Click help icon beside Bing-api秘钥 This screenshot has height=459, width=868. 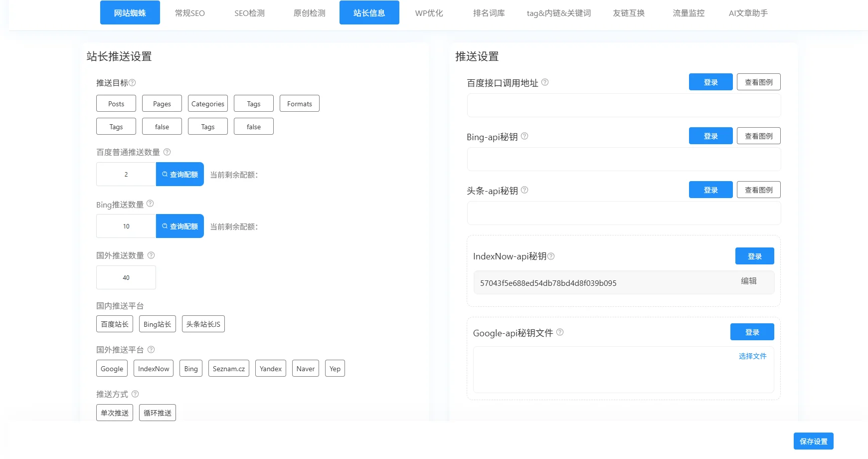tap(524, 136)
